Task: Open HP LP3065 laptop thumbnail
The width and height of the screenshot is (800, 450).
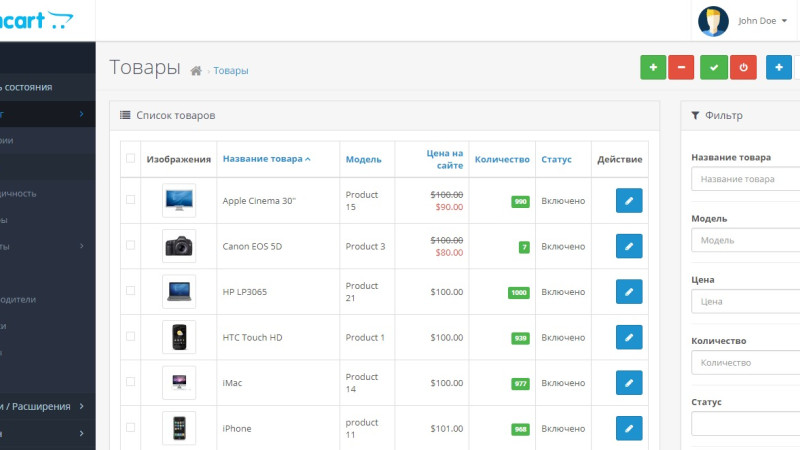Action: click(x=179, y=291)
